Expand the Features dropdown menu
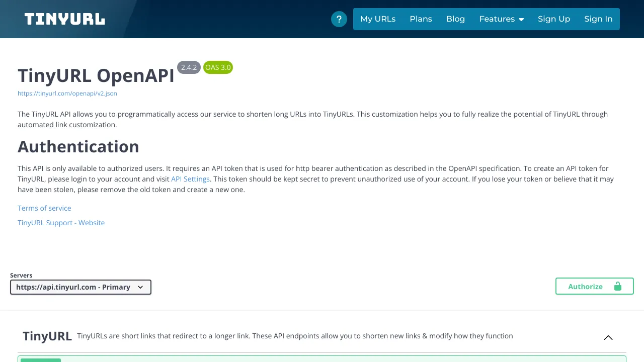This screenshot has width=644, height=362. point(502,19)
